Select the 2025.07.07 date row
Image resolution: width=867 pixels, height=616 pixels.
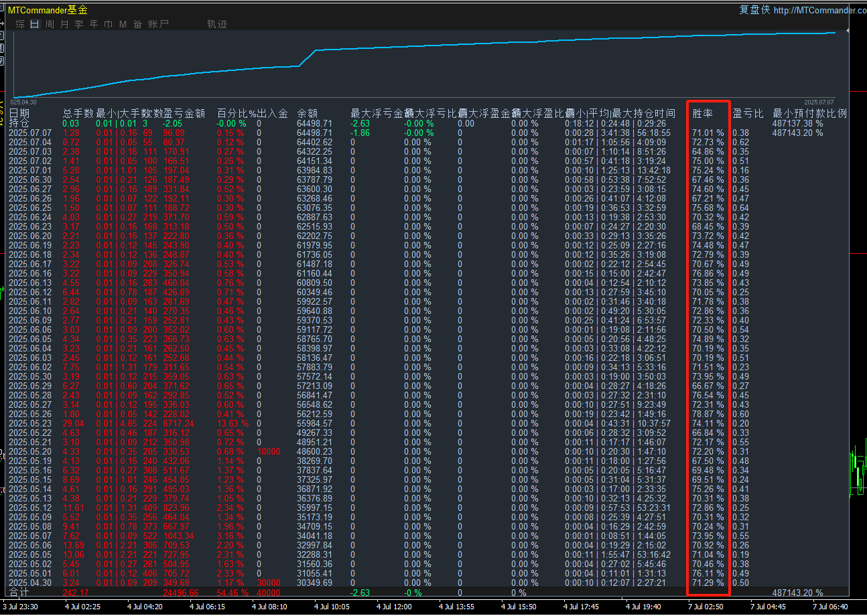31,133
